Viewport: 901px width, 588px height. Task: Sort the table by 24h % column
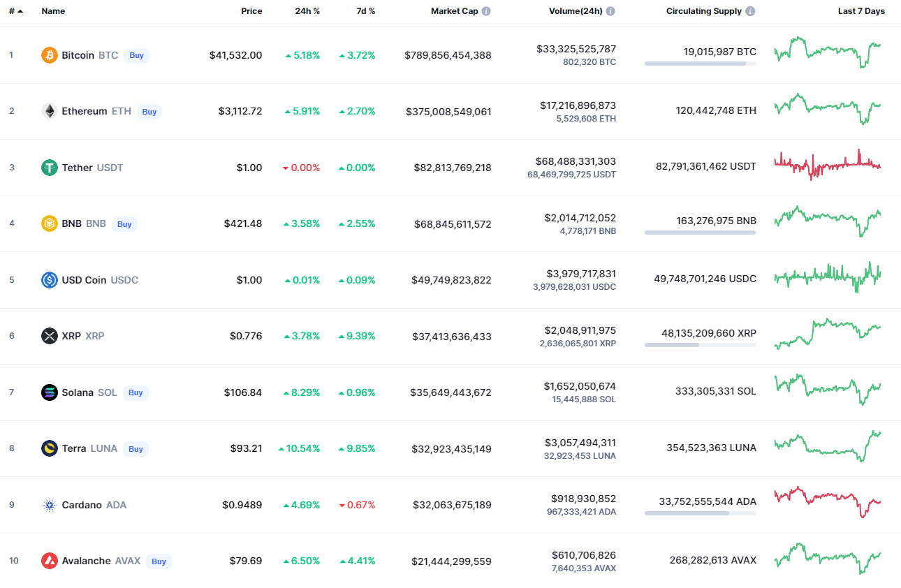tap(307, 11)
